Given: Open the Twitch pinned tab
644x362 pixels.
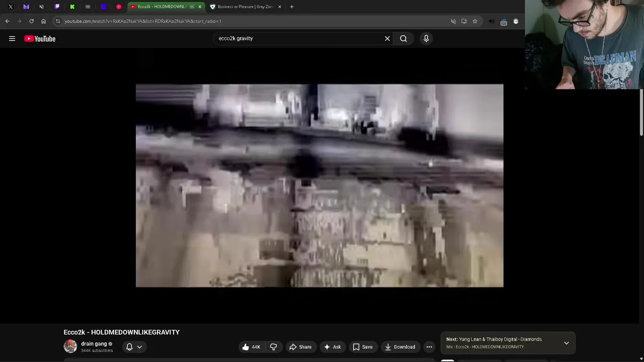Looking at the screenshot, I should click(57, 7).
